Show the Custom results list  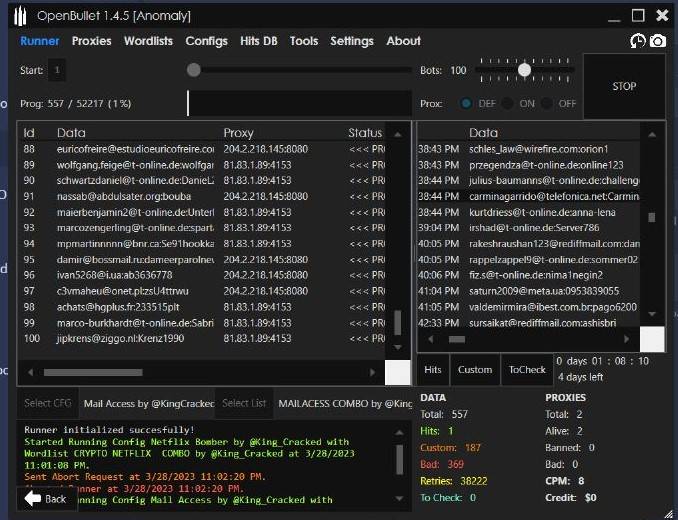point(475,370)
